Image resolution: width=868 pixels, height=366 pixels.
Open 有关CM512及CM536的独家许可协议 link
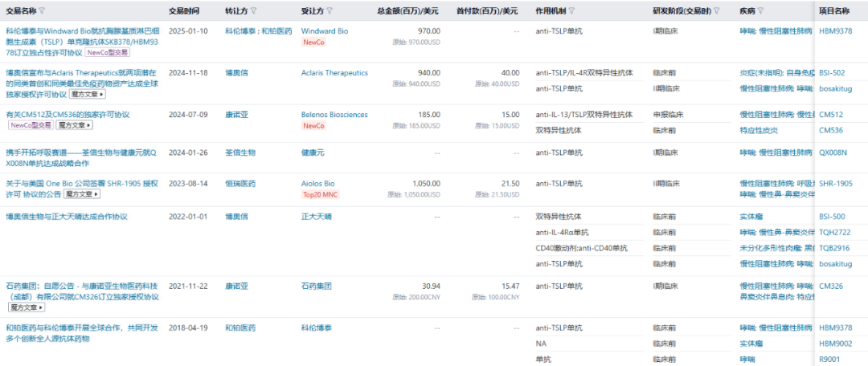[68, 115]
